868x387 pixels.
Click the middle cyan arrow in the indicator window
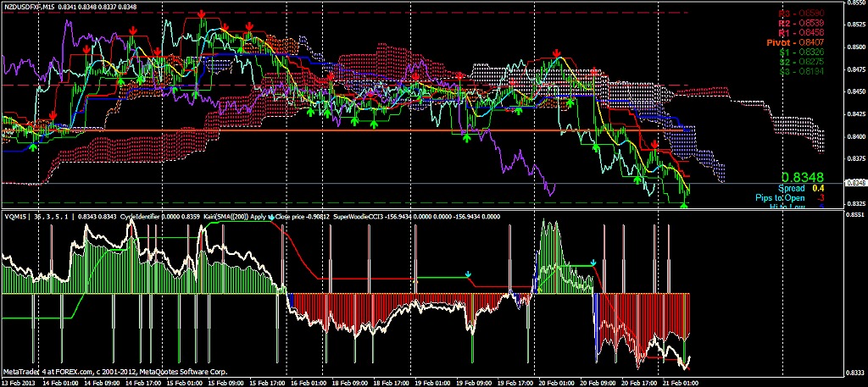(x=467, y=275)
